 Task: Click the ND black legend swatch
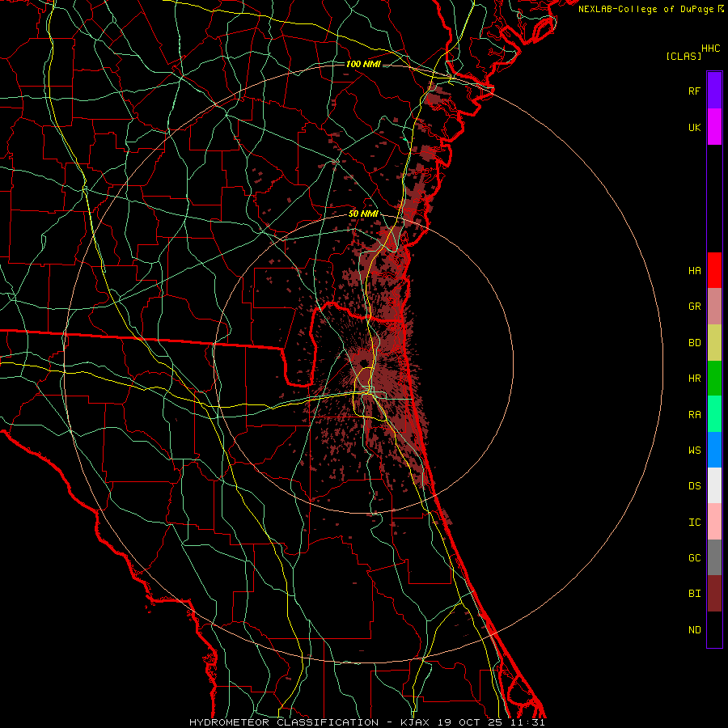[x=714, y=629]
